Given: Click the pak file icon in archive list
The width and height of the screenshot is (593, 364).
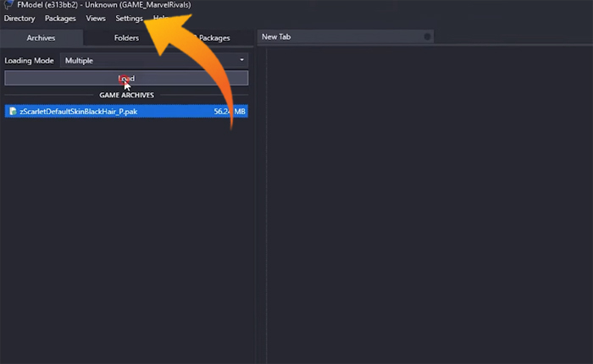Looking at the screenshot, I should pos(11,111).
